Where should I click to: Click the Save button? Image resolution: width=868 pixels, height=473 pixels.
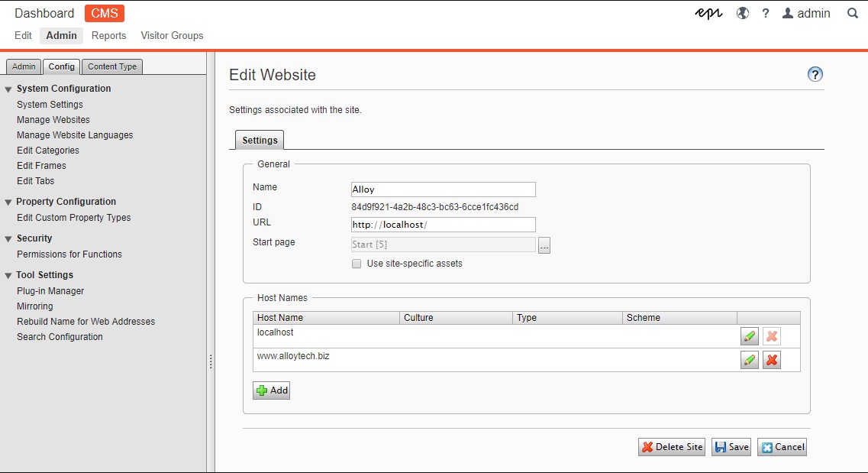click(731, 447)
